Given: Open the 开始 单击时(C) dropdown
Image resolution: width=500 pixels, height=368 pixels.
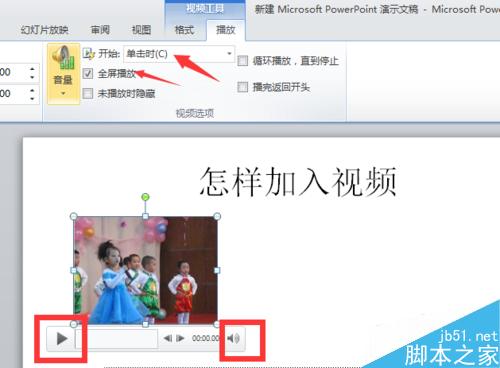Looking at the screenshot, I should click(x=179, y=54).
